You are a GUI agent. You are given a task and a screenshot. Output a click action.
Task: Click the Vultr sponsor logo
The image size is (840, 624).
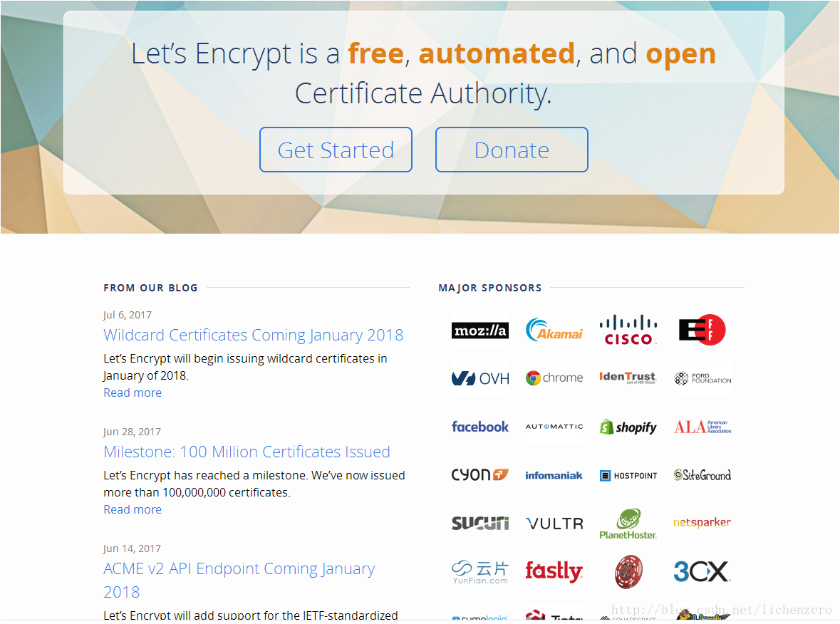click(554, 524)
